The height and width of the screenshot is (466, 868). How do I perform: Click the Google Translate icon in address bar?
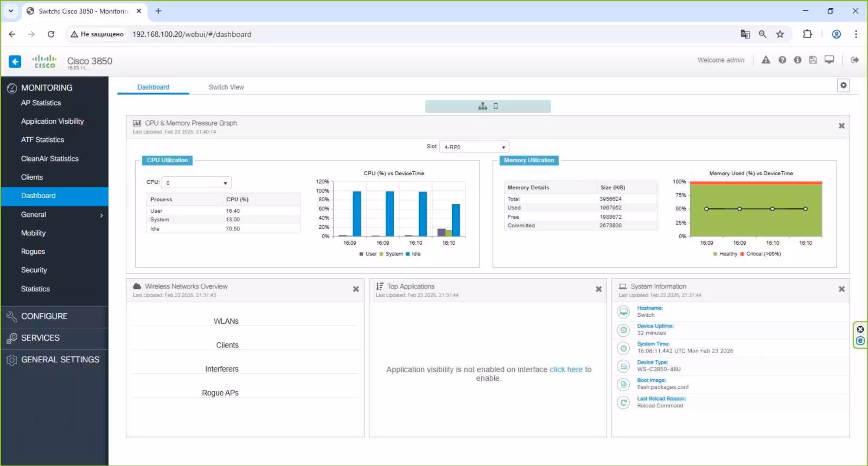coord(745,34)
